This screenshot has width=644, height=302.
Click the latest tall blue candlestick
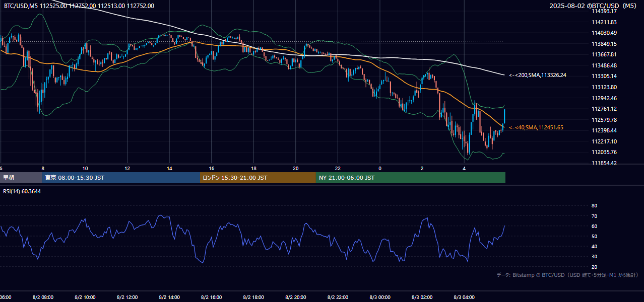[504, 117]
